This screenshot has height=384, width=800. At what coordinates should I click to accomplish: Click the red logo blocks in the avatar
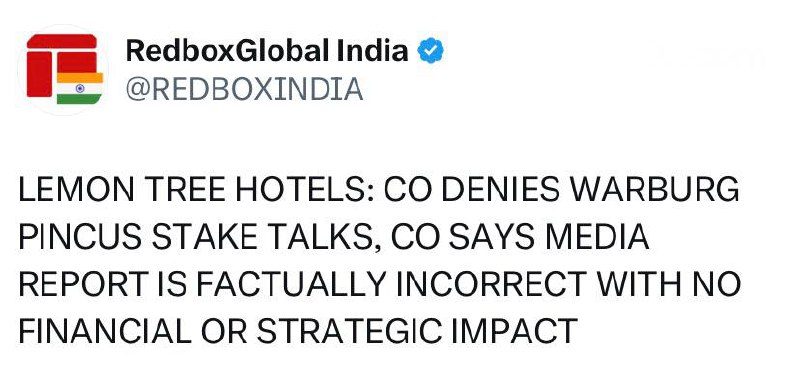coord(62,60)
